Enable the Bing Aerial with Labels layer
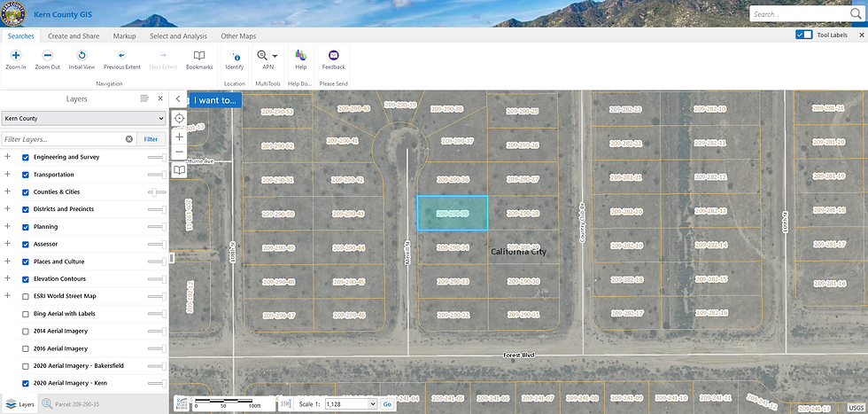868x414 pixels. tap(26, 314)
